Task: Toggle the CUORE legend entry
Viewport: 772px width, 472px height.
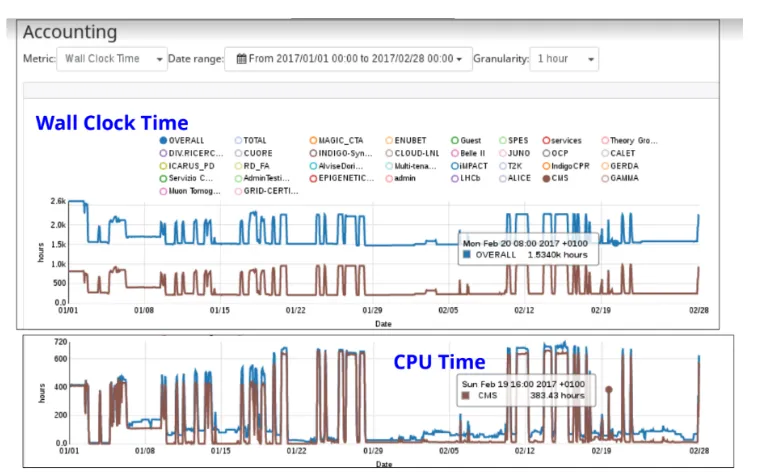Action: point(254,153)
